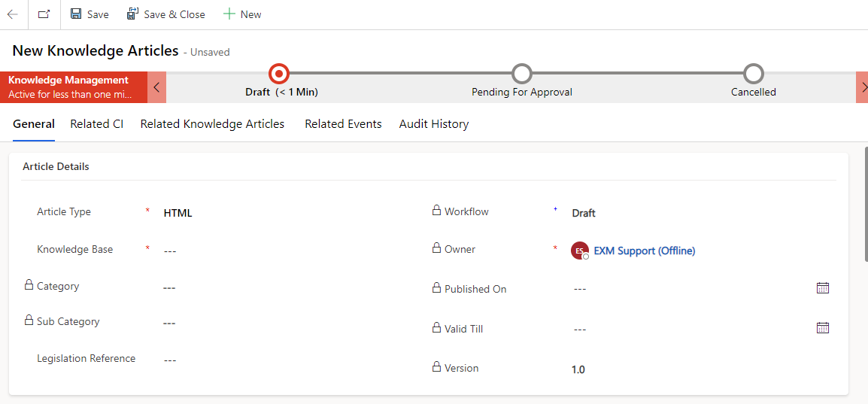Select the Cancelled stage circle

point(754,73)
